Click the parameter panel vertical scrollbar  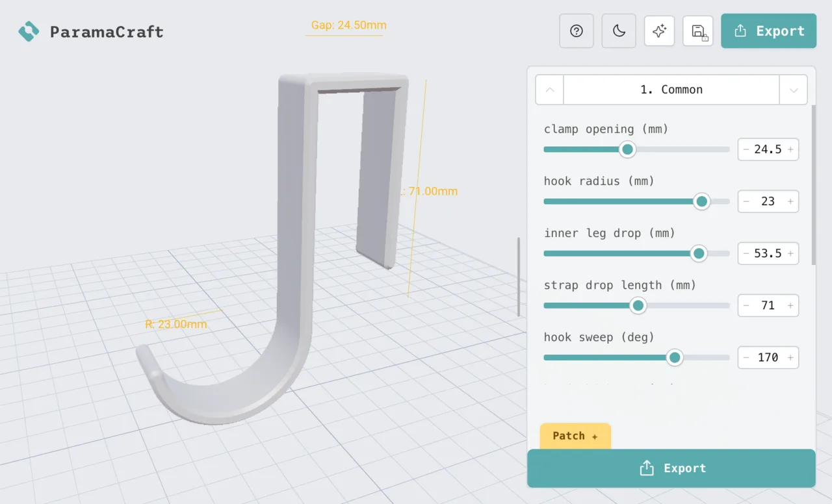[x=814, y=185]
